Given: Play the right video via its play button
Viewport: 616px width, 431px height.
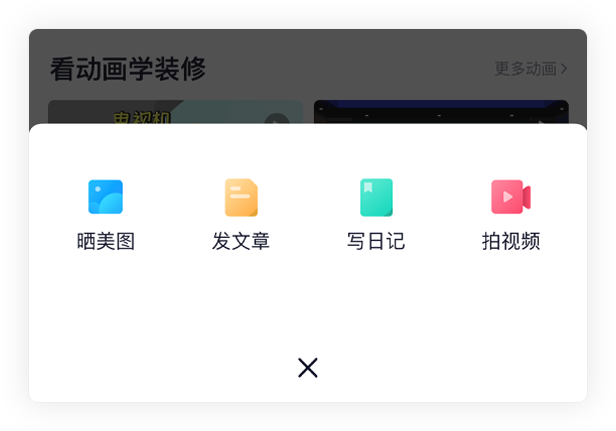Looking at the screenshot, I should pyautogui.click(x=542, y=122).
